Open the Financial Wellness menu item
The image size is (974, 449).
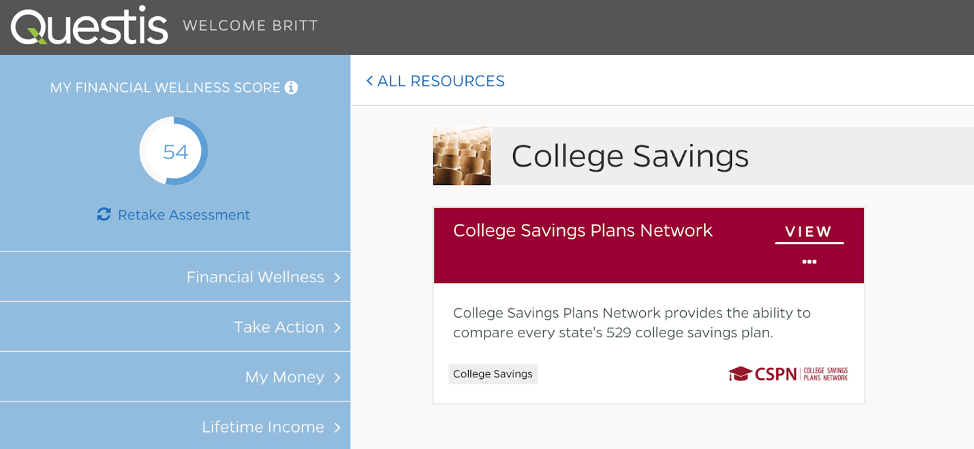coord(255,277)
